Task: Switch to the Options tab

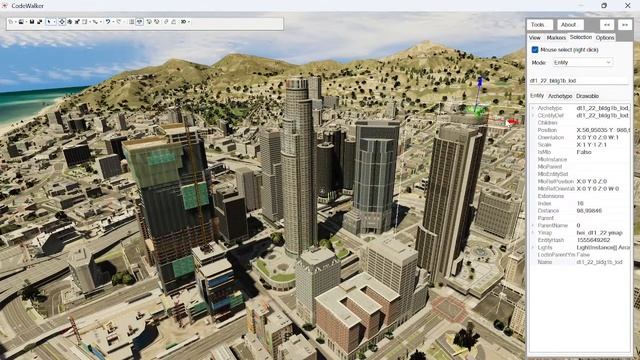Action: (x=604, y=38)
